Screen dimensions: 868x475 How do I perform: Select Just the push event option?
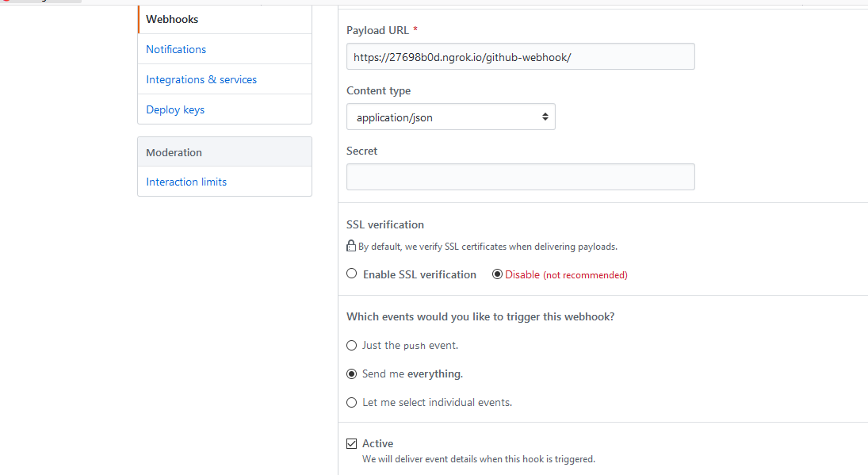click(352, 345)
